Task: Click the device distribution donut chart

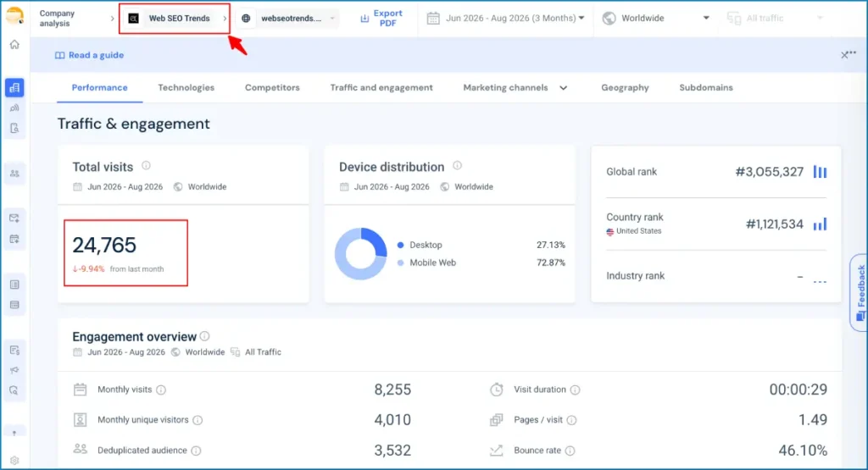Action: tap(361, 254)
